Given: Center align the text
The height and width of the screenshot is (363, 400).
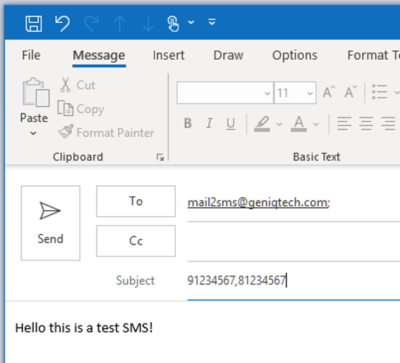Looking at the screenshot, I should (x=366, y=124).
